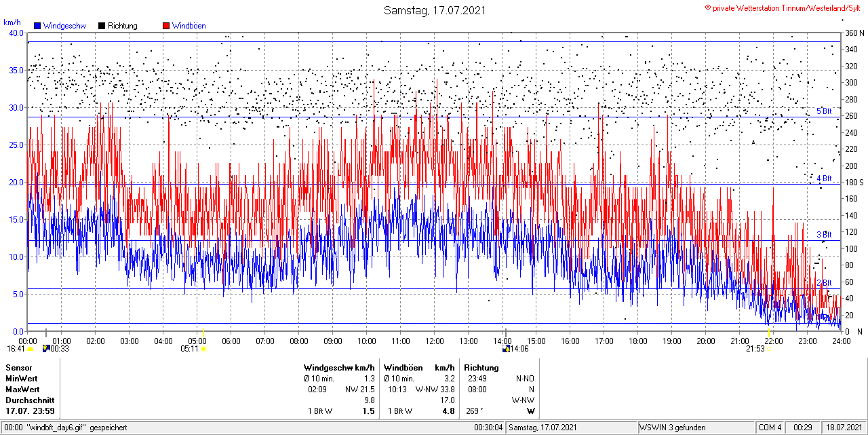Click the 2 Bft line label
Viewport: 868px width, 435px height.
[824, 283]
